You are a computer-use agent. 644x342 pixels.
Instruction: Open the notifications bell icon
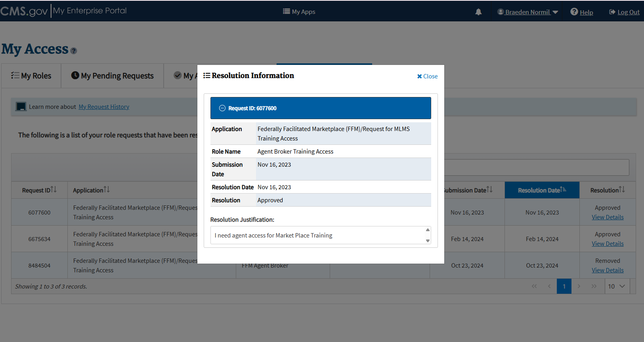point(478,12)
